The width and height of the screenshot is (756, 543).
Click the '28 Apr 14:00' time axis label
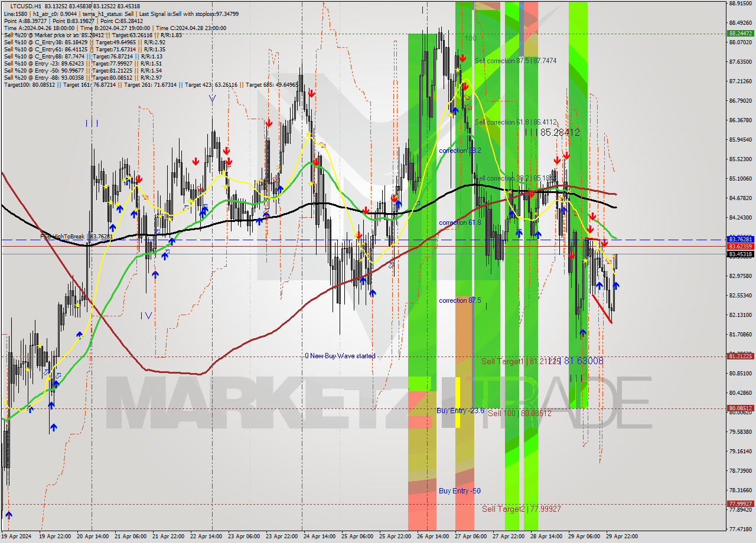click(x=548, y=537)
